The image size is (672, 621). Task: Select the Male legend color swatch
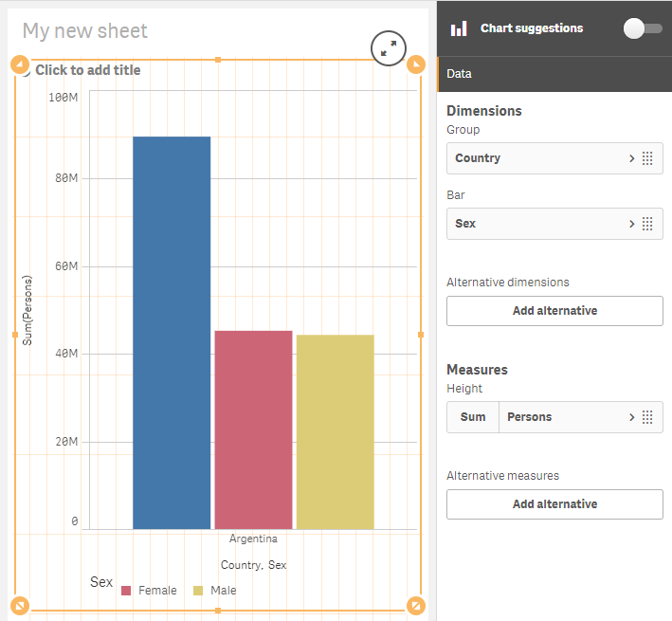click(x=198, y=591)
